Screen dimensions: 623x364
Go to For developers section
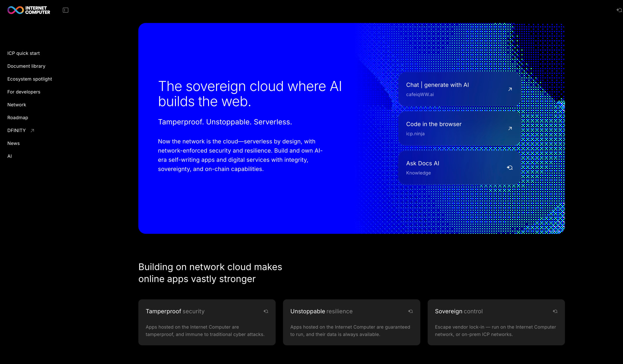(24, 92)
